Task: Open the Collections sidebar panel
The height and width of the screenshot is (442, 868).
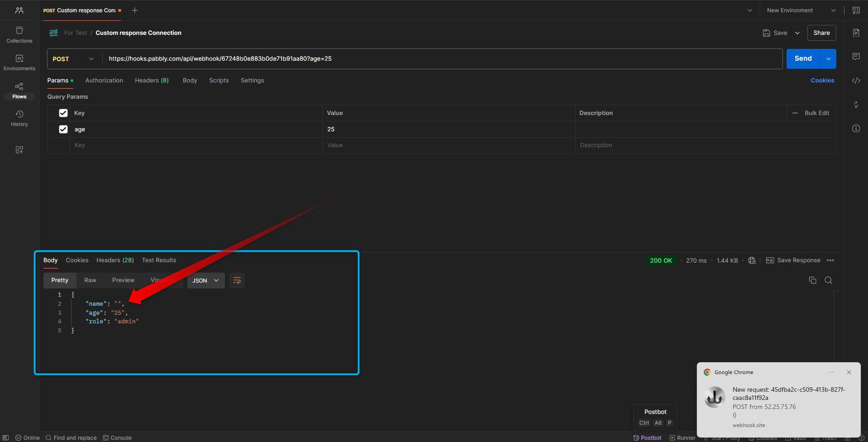Action: (19, 35)
